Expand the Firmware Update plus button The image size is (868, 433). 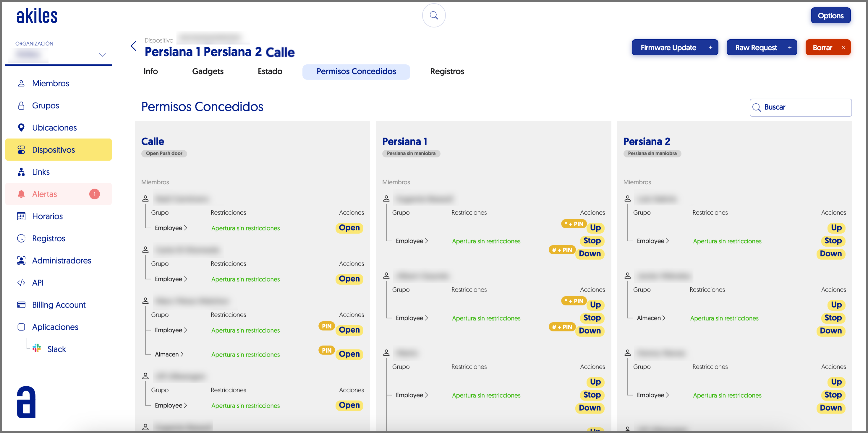click(x=710, y=48)
